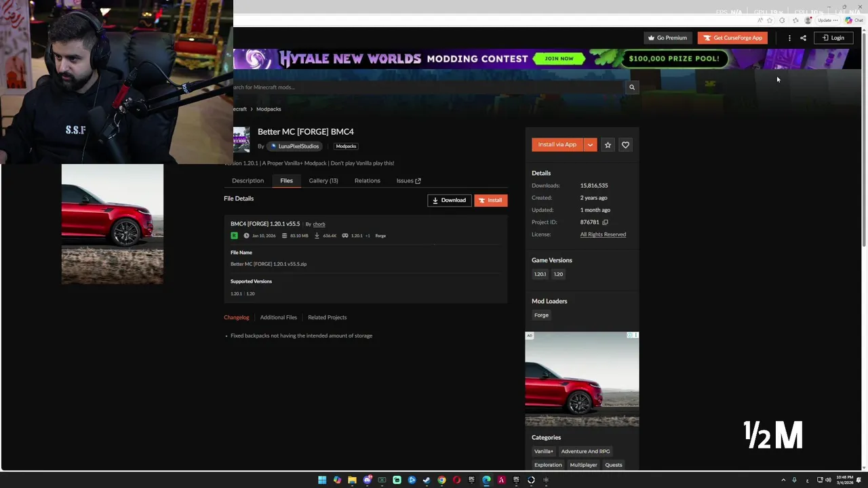This screenshot has height=488, width=868.
Task: Click Adventure And RPG category tag
Action: (585, 451)
